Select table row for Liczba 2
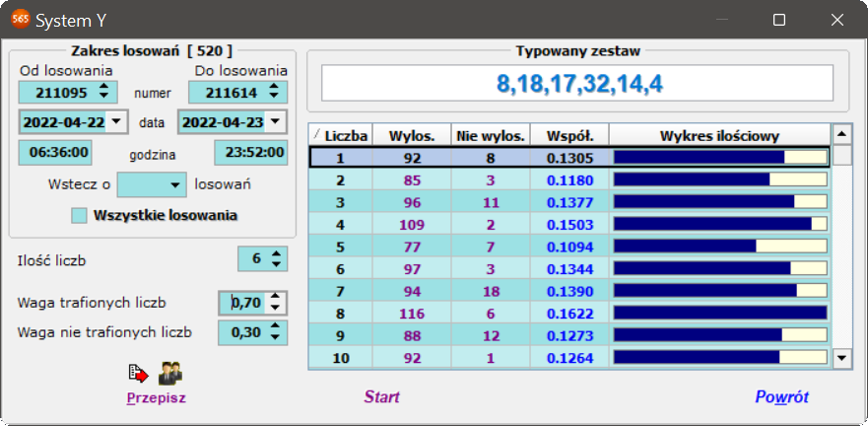868x426 pixels. point(569,180)
